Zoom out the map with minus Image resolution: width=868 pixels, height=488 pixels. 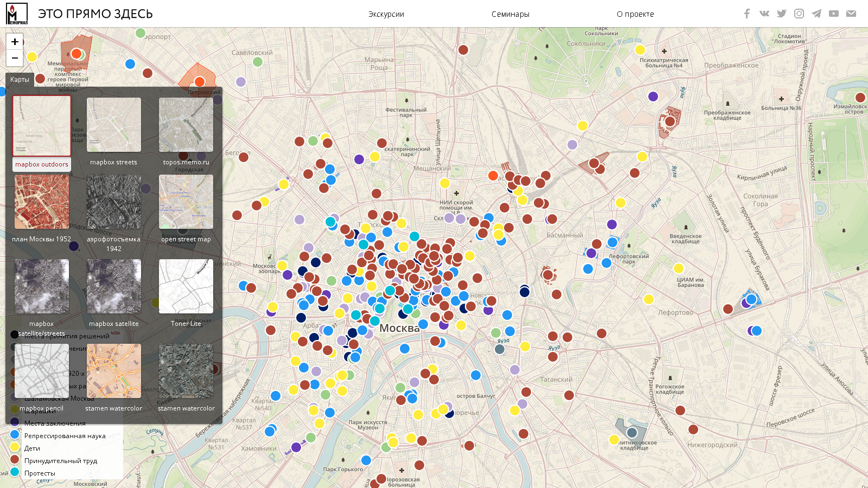[15, 57]
